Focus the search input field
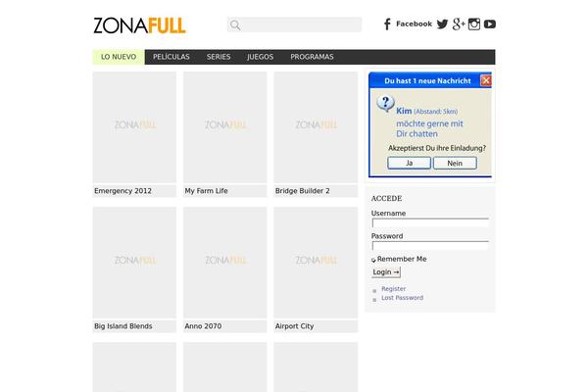The width and height of the screenshot is (588, 392). tap(295, 24)
